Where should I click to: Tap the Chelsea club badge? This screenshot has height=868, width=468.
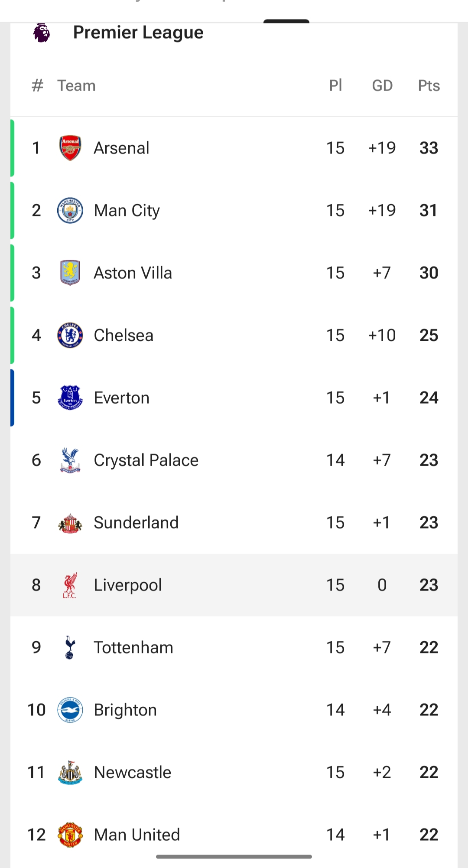click(x=70, y=335)
